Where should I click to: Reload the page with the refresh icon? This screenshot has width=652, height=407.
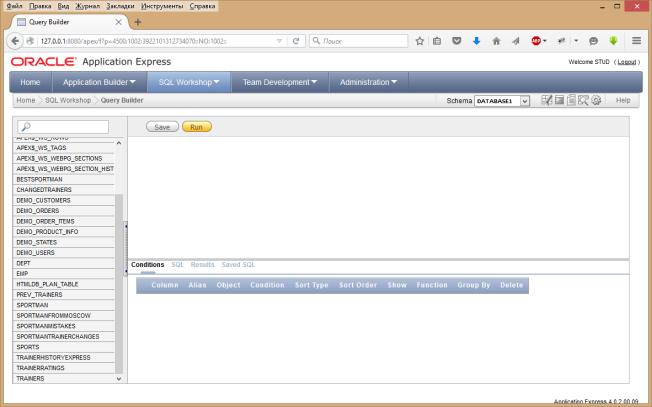click(x=296, y=41)
